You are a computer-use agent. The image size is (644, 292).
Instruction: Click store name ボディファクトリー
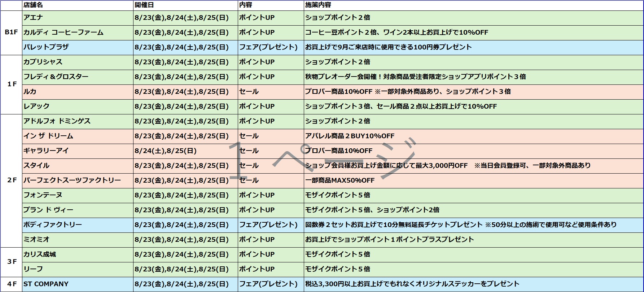tap(53, 225)
